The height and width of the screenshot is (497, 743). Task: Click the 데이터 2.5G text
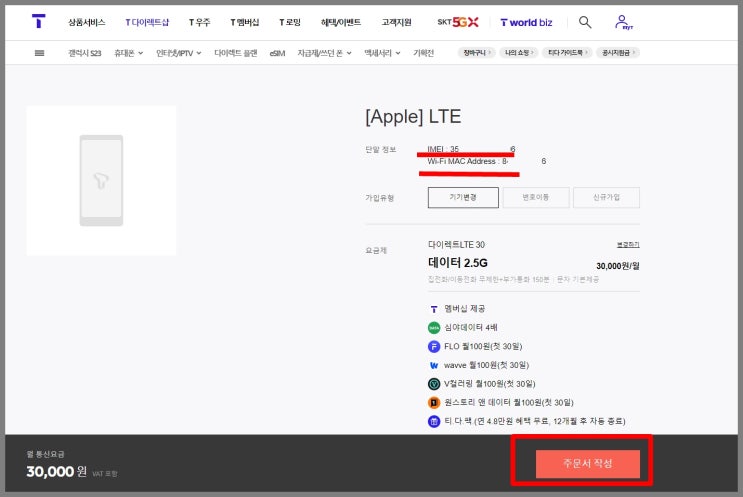[x=458, y=263]
